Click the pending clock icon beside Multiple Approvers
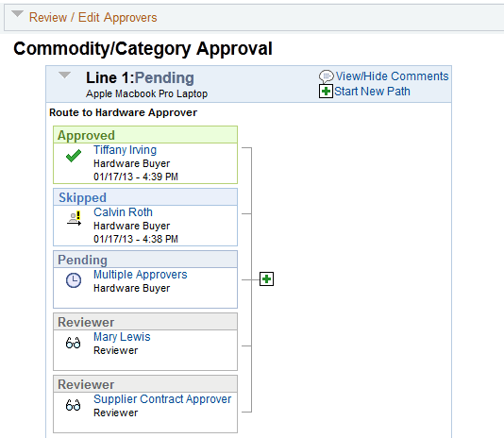The image size is (504, 438). pos(74,280)
